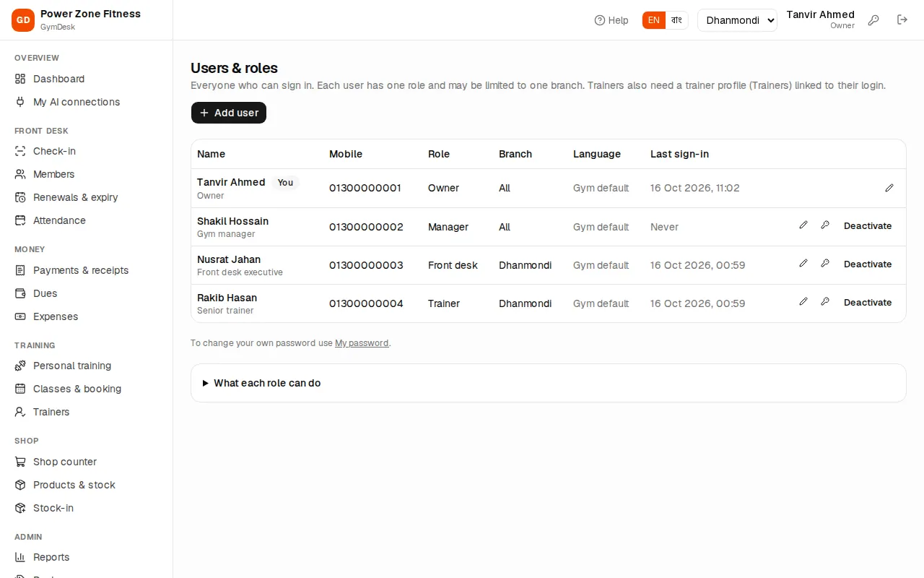Open the Trainers page
The image size is (924, 578).
(x=87, y=412)
